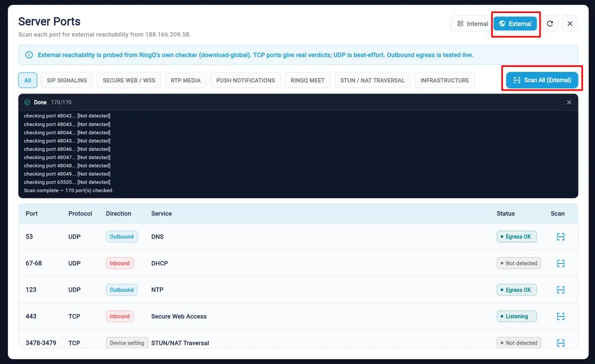Viewport: 595px width, 364px height.
Task: Scan port 67-68 DHCP row icon
Action: coord(561,263)
